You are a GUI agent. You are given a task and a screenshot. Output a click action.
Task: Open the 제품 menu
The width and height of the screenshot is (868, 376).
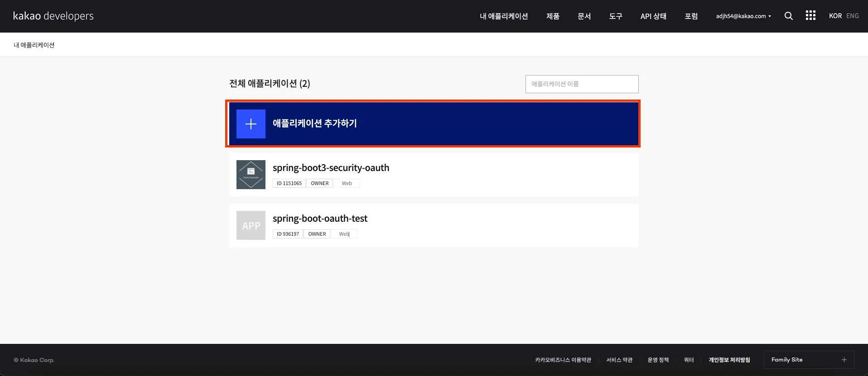tap(553, 16)
